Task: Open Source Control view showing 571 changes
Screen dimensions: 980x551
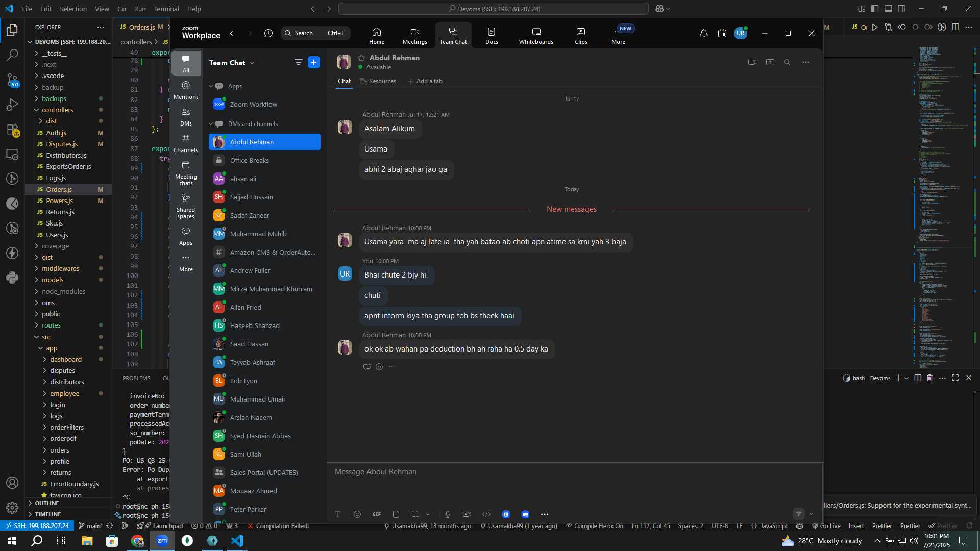Action: (x=12, y=80)
